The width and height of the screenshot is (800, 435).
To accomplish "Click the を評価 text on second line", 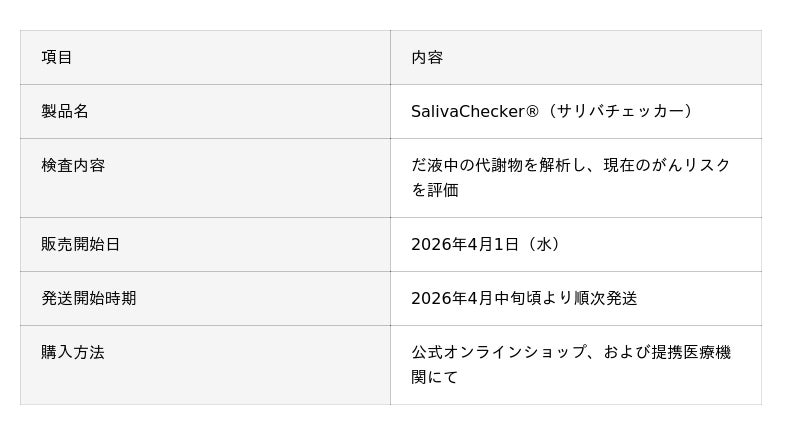I will 435,191.
